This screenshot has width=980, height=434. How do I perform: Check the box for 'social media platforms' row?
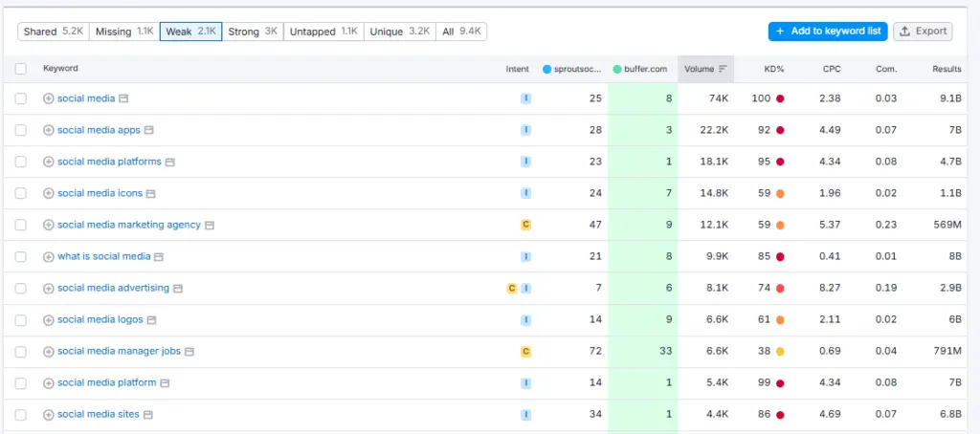pyautogui.click(x=21, y=162)
